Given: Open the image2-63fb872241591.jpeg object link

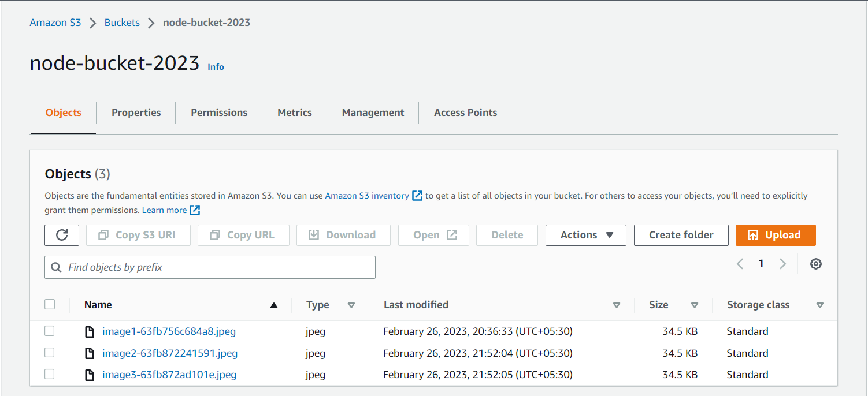Looking at the screenshot, I should (170, 353).
